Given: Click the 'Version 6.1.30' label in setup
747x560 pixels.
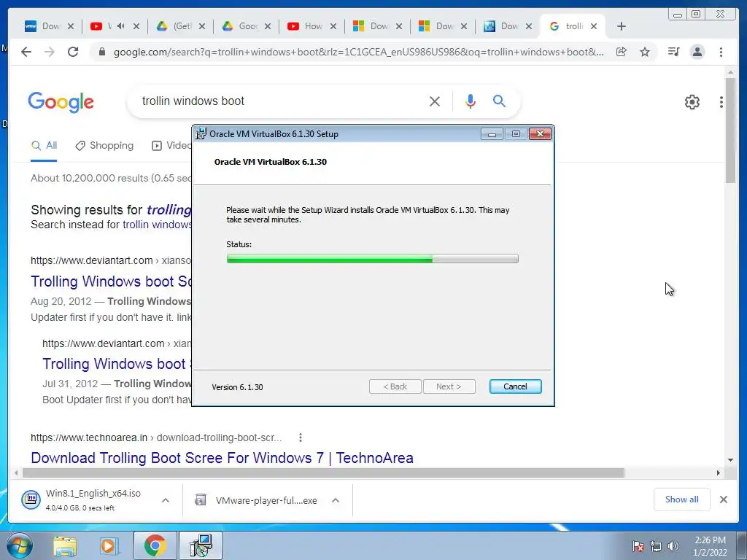Looking at the screenshot, I should click(x=237, y=387).
